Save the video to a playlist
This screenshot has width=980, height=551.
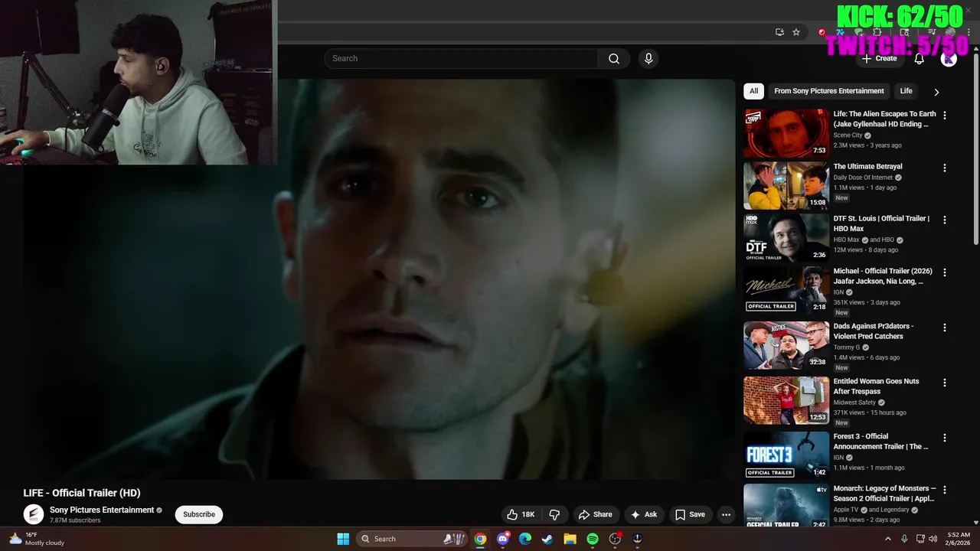click(x=690, y=515)
